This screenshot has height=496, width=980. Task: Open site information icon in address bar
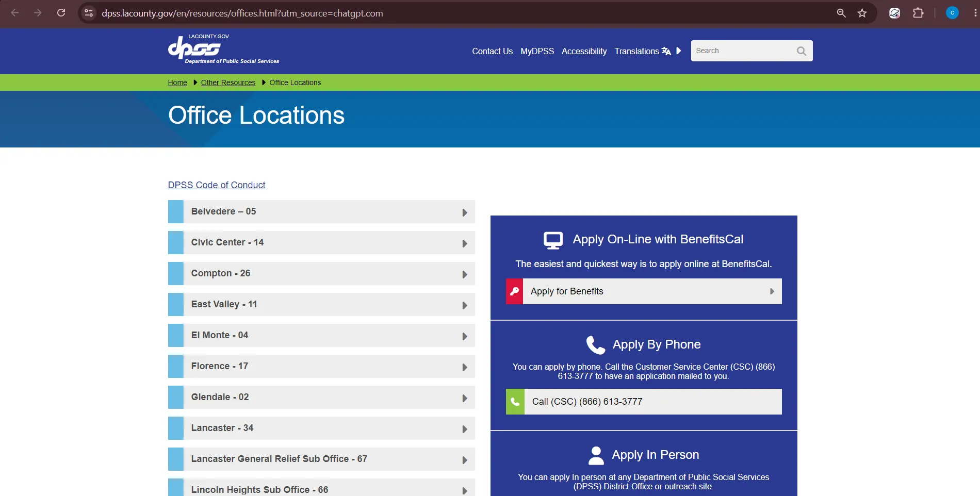pyautogui.click(x=89, y=13)
